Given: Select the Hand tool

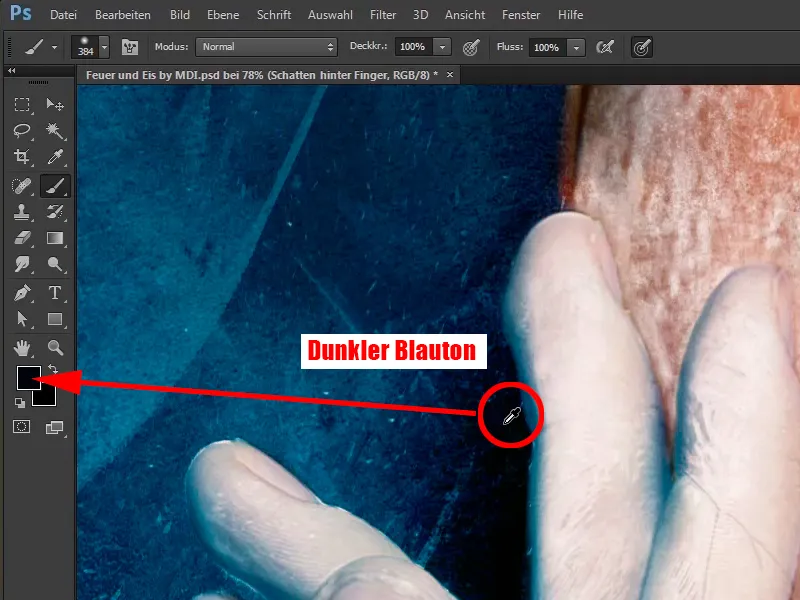Looking at the screenshot, I should tap(21, 348).
